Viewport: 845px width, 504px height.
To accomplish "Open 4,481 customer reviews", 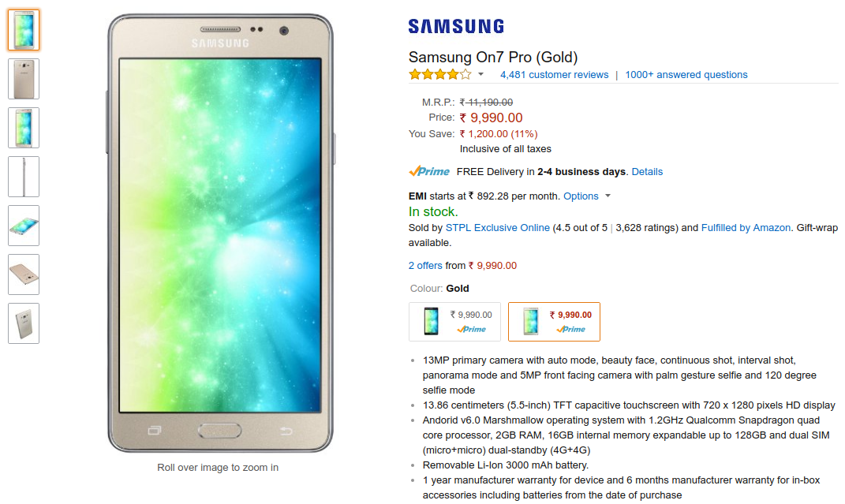I will pos(554,75).
